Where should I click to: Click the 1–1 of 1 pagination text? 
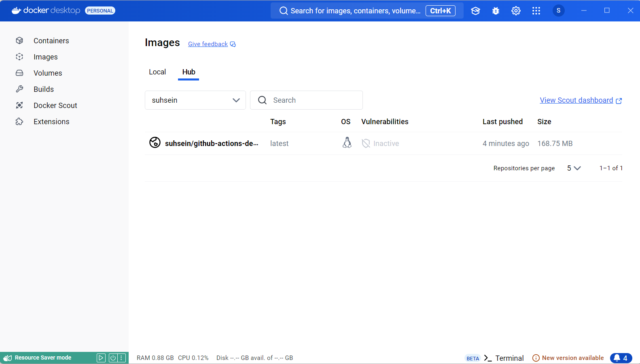pos(611,168)
